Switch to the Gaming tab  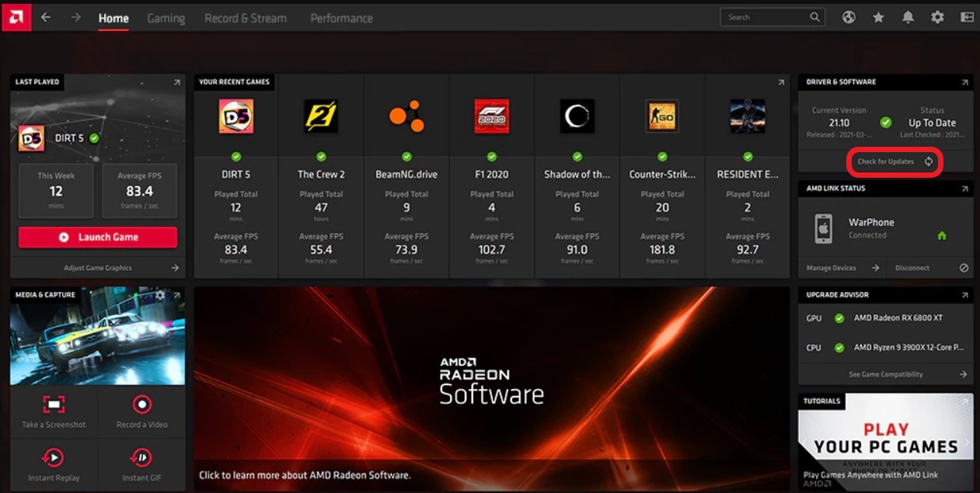point(166,18)
